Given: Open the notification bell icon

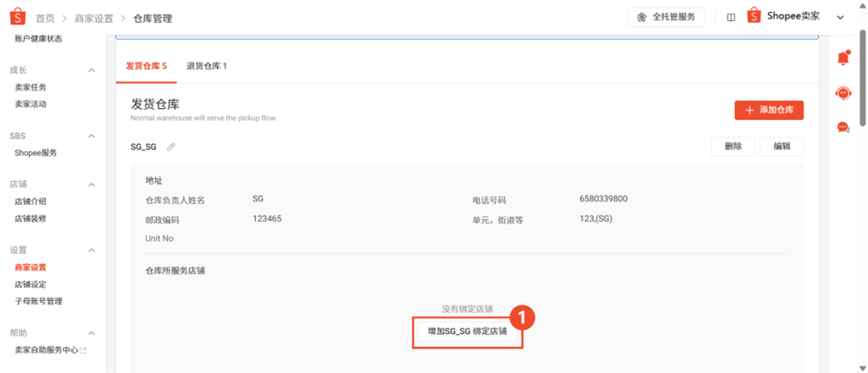Looking at the screenshot, I should coord(844,57).
